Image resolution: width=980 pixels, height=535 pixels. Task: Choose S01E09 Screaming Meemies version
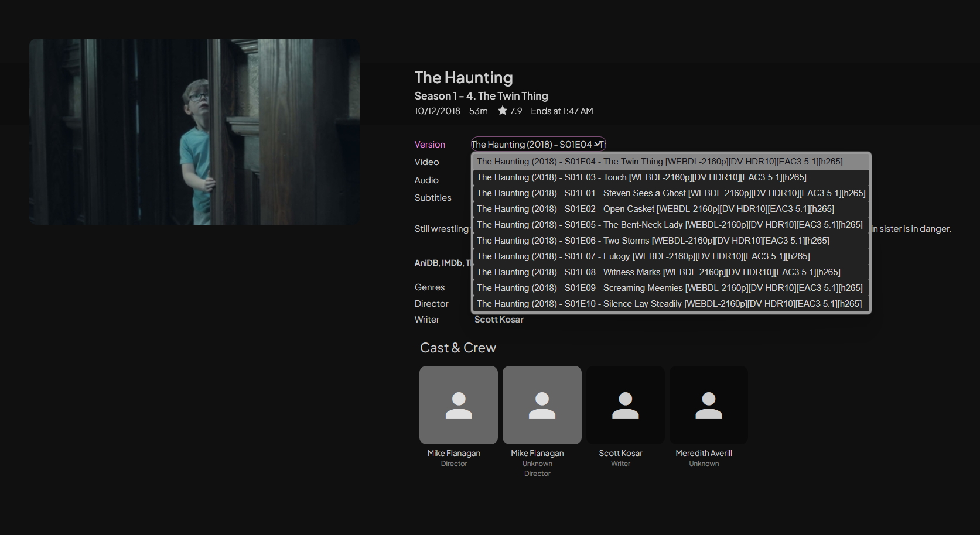669,288
